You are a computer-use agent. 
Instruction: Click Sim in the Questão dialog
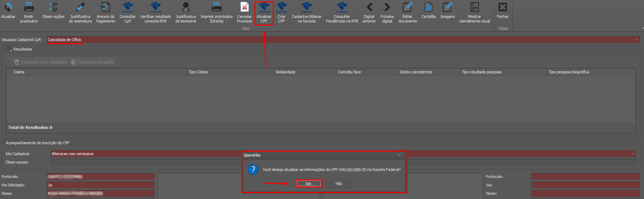coord(309,184)
